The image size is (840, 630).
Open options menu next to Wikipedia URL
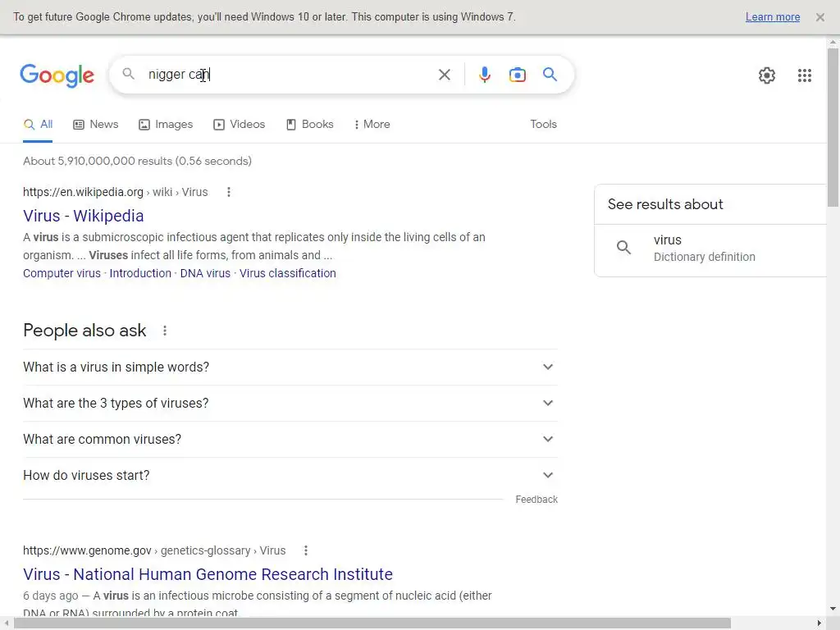pos(229,192)
